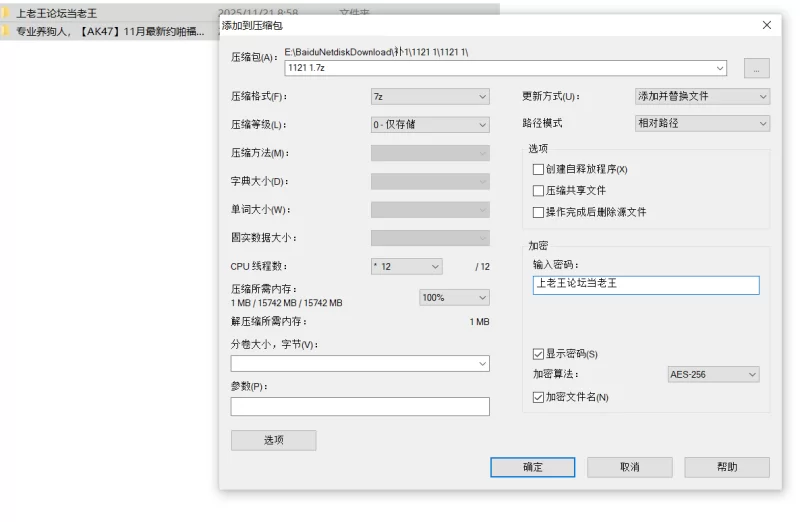Click the 单词大小 disabled dropdown
This screenshot has width=800, height=522.
(430, 210)
